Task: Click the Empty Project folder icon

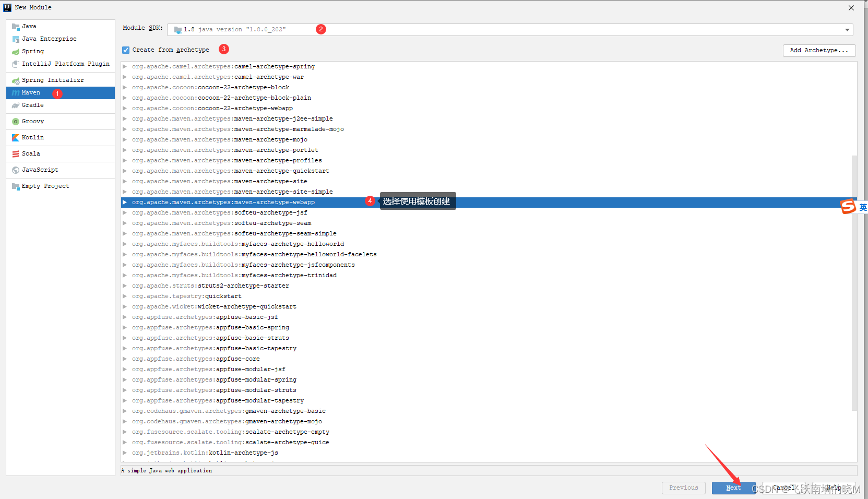Action: 16,186
